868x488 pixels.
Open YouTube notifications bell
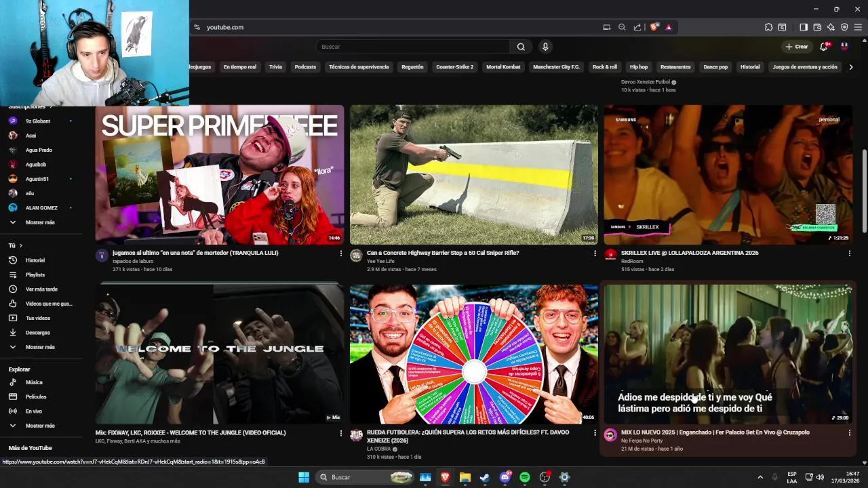point(824,47)
